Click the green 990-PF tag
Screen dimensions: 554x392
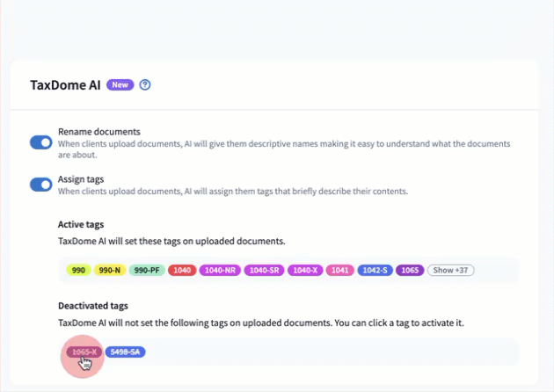point(147,270)
